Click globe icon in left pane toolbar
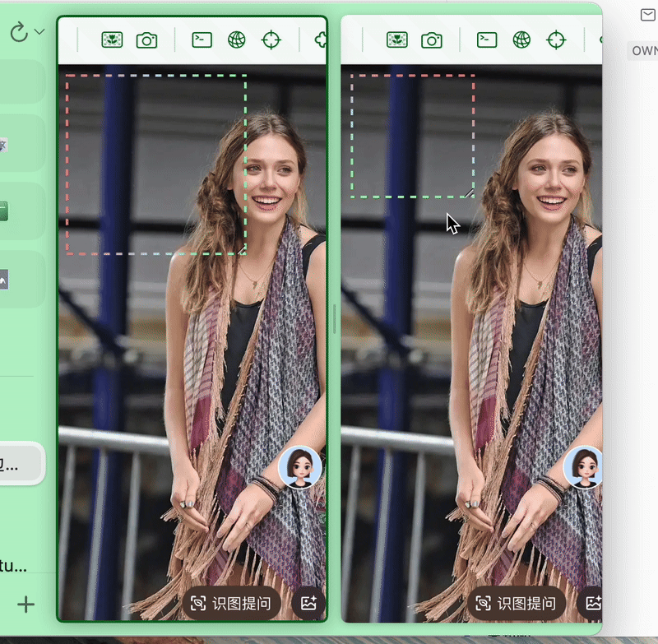 click(237, 40)
